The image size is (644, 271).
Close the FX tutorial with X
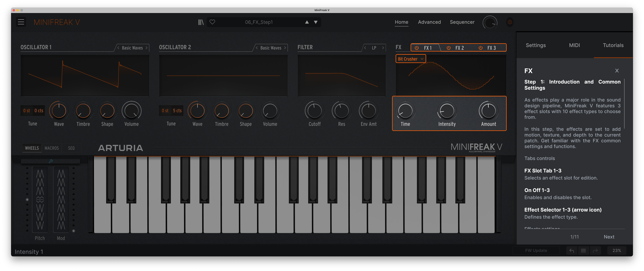[x=617, y=71]
